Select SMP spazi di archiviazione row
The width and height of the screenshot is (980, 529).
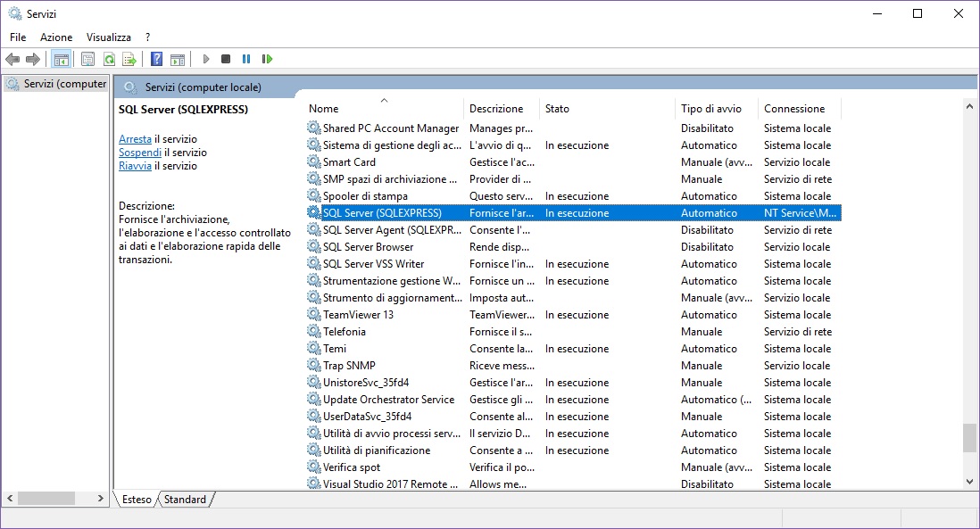(x=574, y=178)
